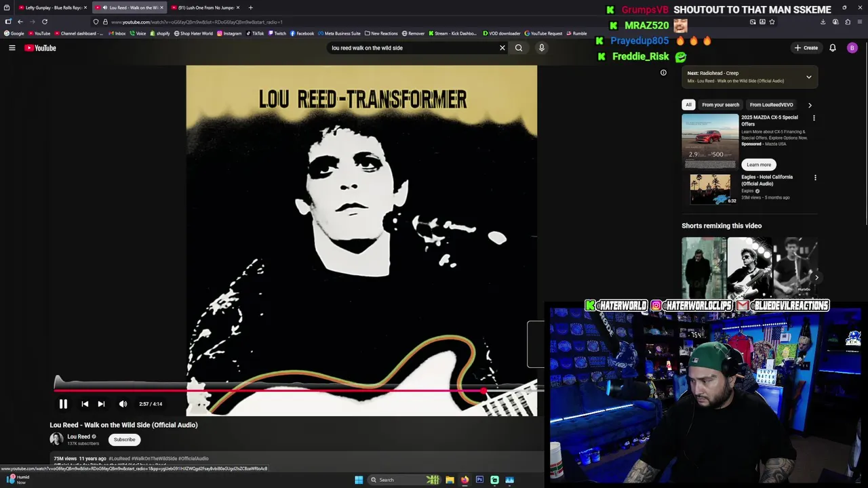Click the Windows taskbar Search box
This screenshot has width=868, height=488.
(x=403, y=480)
